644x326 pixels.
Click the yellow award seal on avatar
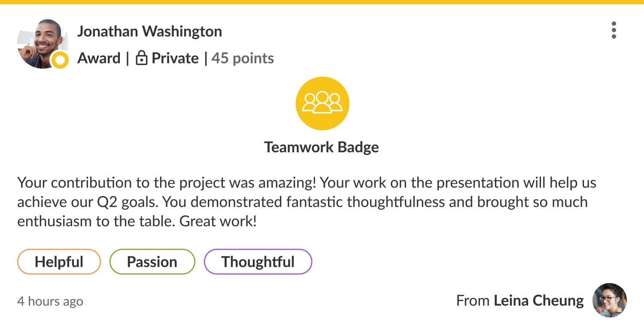60,60
